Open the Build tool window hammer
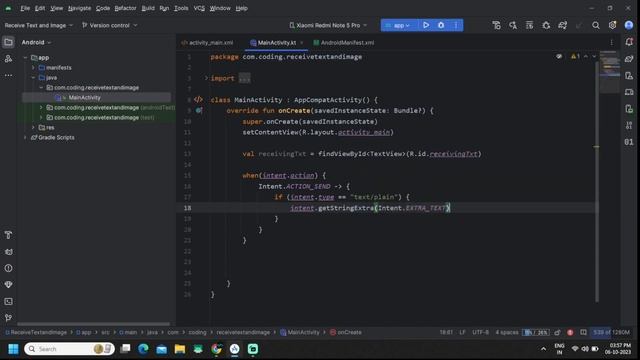 point(8,235)
